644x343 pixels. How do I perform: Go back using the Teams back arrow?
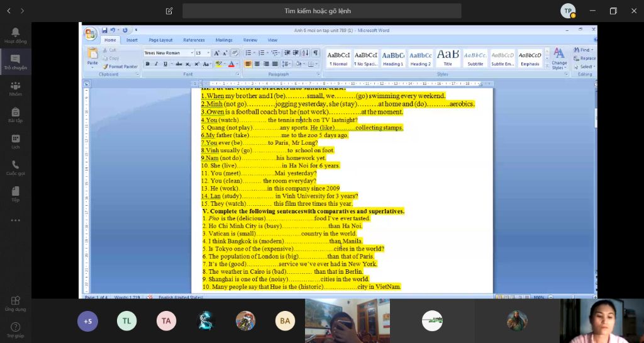click(x=9, y=11)
